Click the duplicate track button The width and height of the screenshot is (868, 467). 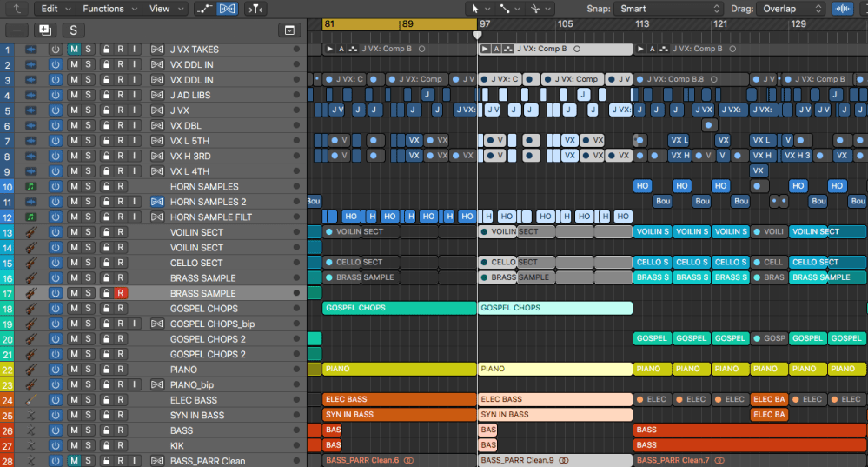tap(44, 30)
